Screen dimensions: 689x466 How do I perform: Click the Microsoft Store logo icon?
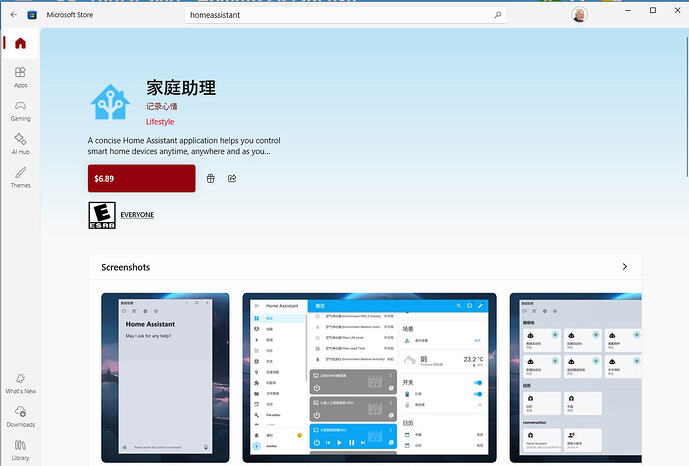coord(32,15)
